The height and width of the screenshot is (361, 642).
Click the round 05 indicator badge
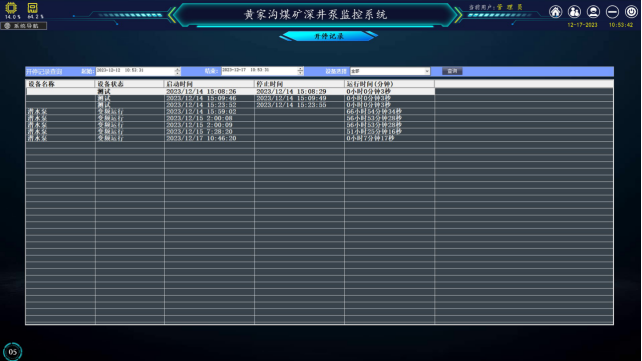pyautogui.click(x=13, y=352)
